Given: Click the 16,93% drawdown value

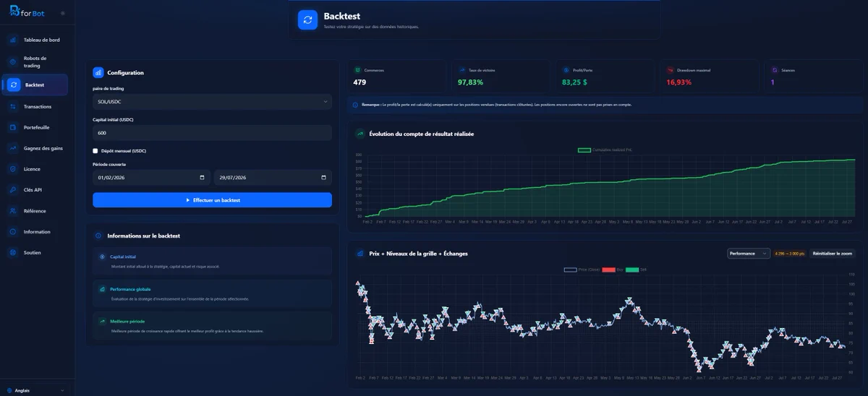Looking at the screenshot, I should [679, 82].
